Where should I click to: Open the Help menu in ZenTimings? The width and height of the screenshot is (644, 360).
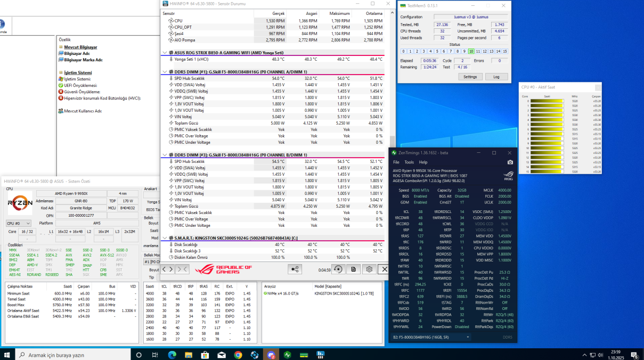(x=423, y=162)
